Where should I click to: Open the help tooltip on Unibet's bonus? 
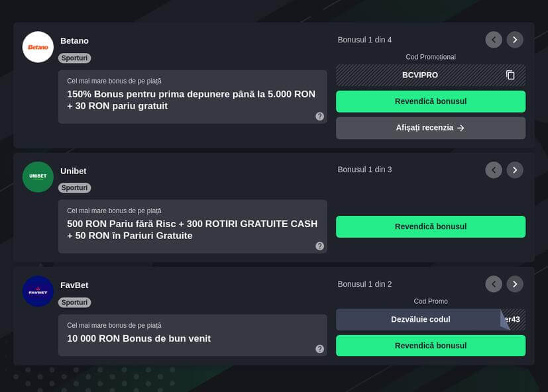pos(319,246)
